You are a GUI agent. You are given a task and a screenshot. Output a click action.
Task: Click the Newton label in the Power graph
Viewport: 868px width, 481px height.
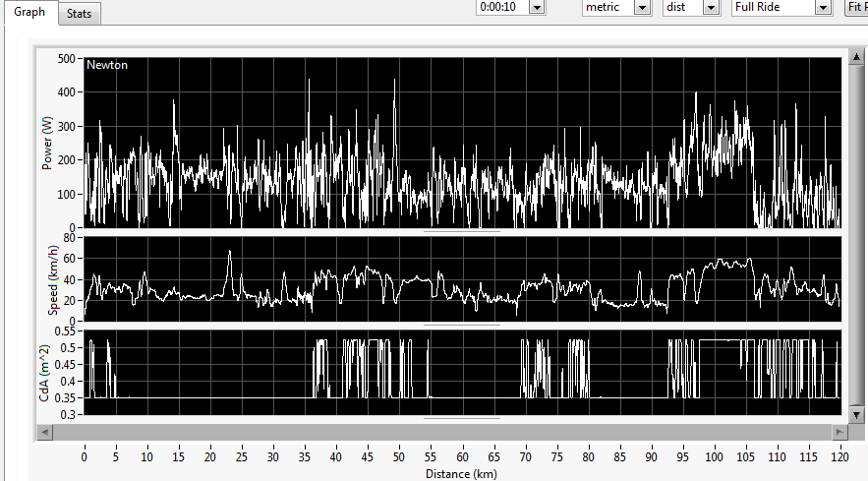click(x=107, y=65)
